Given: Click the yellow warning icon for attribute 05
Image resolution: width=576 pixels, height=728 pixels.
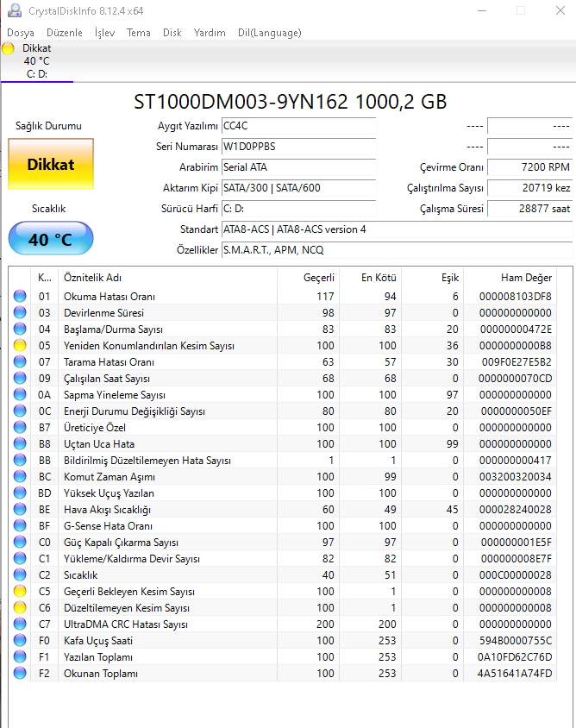Looking at the screenshot, I should 21,346.
